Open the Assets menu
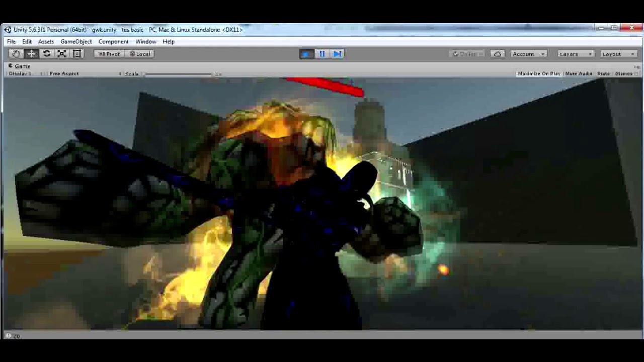644x362 pixels. pyautogui.click(x=46, y=42)
